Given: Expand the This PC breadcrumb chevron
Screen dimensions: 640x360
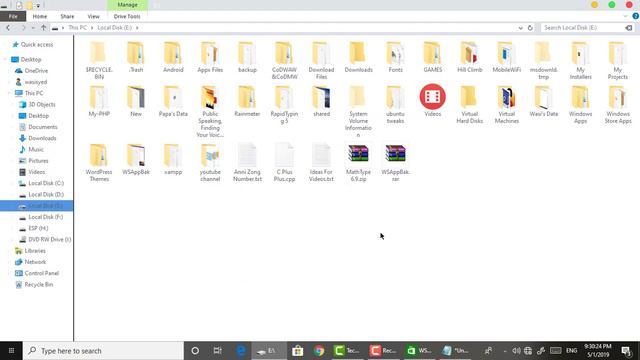Looking at the screenshot, I should [92, 28].
